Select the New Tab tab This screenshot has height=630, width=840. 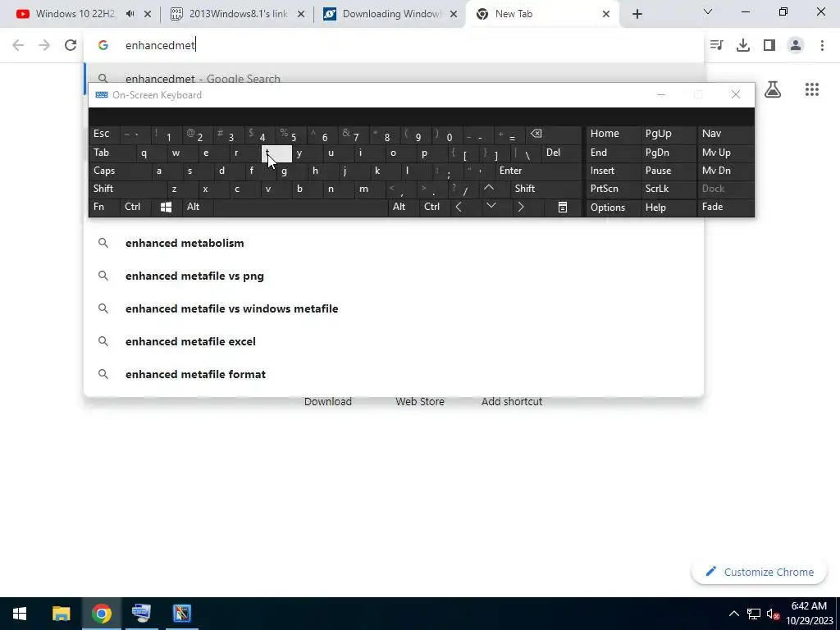[x=543, y=14]
